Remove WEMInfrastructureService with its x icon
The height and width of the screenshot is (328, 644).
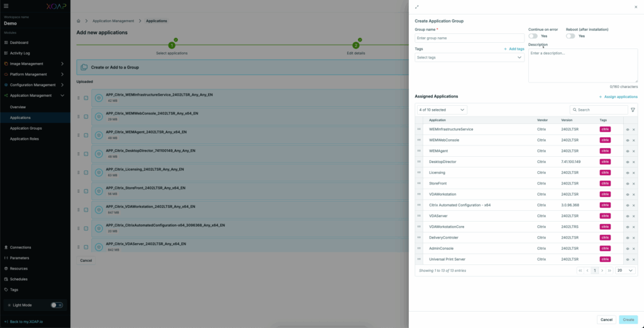coord(634,130)
